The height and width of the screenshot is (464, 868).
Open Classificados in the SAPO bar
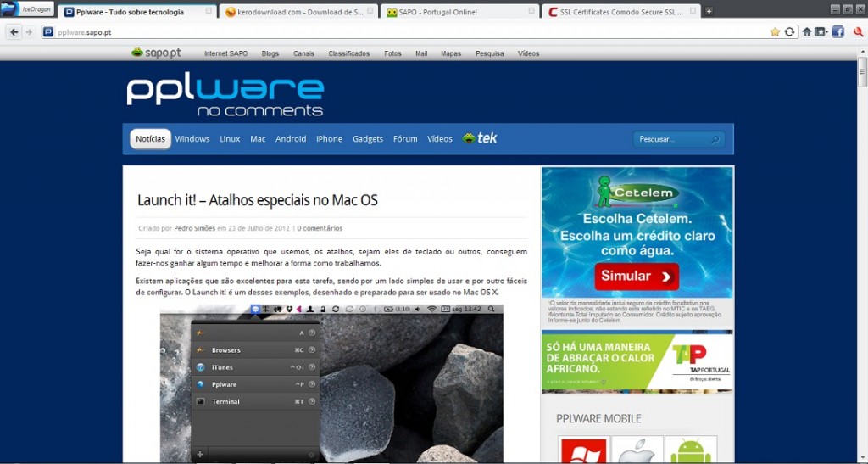click(x=348, y=53)
